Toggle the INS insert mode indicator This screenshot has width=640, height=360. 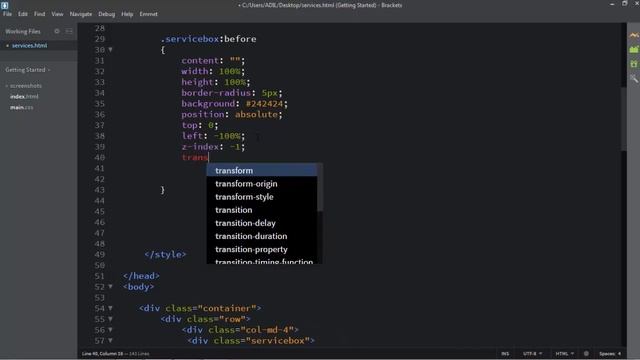click(505, 353)
